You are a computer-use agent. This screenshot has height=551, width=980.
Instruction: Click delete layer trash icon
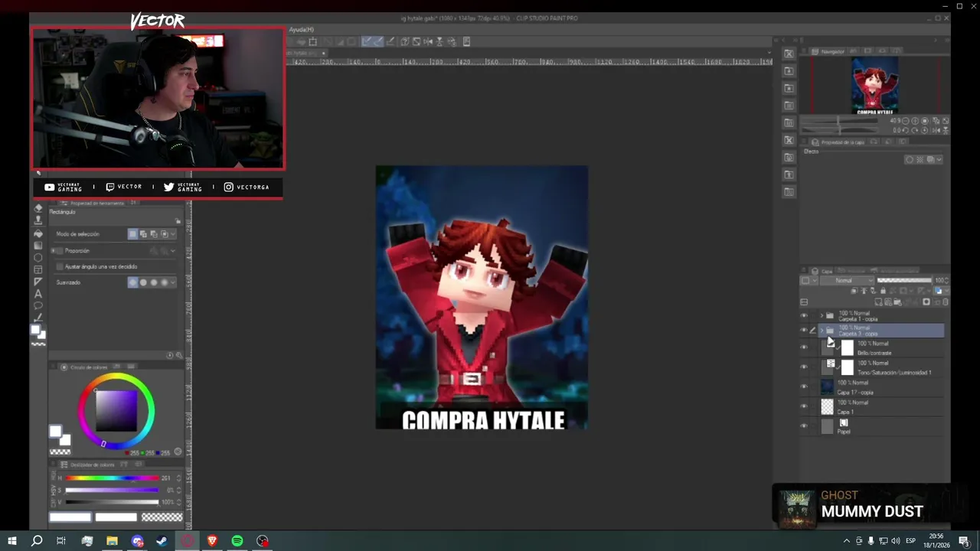click(946, 302)
